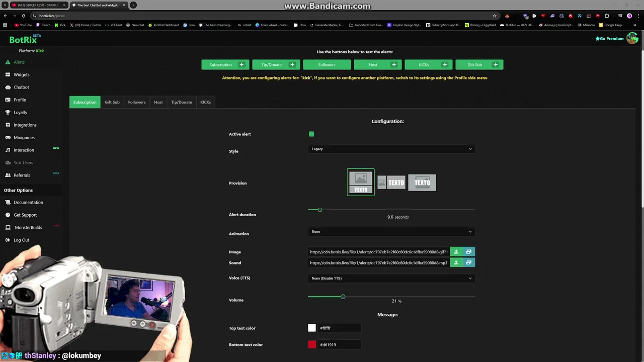Click the Chatbot chat bubble icon

tap(8, 87)
